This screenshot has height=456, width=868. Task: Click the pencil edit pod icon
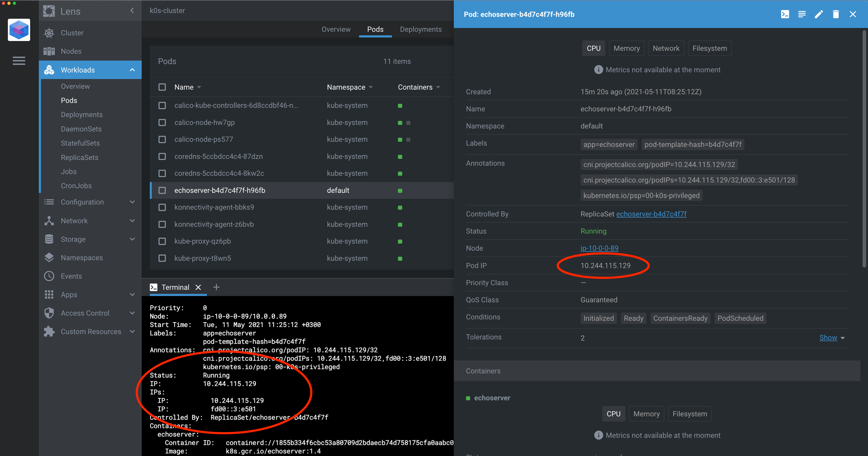[x=819, y=14]
